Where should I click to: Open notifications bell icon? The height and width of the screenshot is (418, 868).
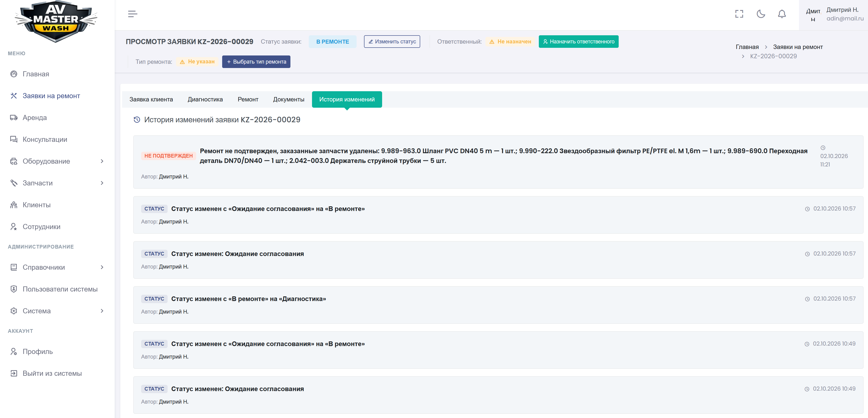pos(782,14)
